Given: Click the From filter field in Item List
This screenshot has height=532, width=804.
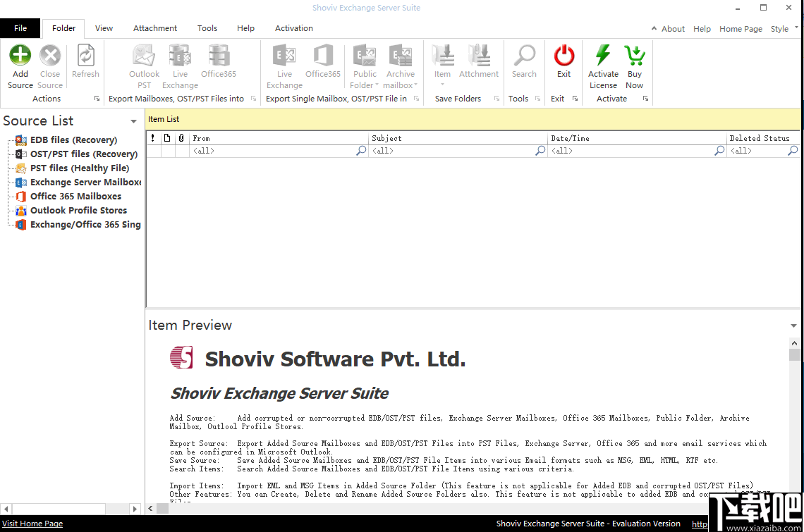Looking at the screenshot, I should tap(275, 150).
